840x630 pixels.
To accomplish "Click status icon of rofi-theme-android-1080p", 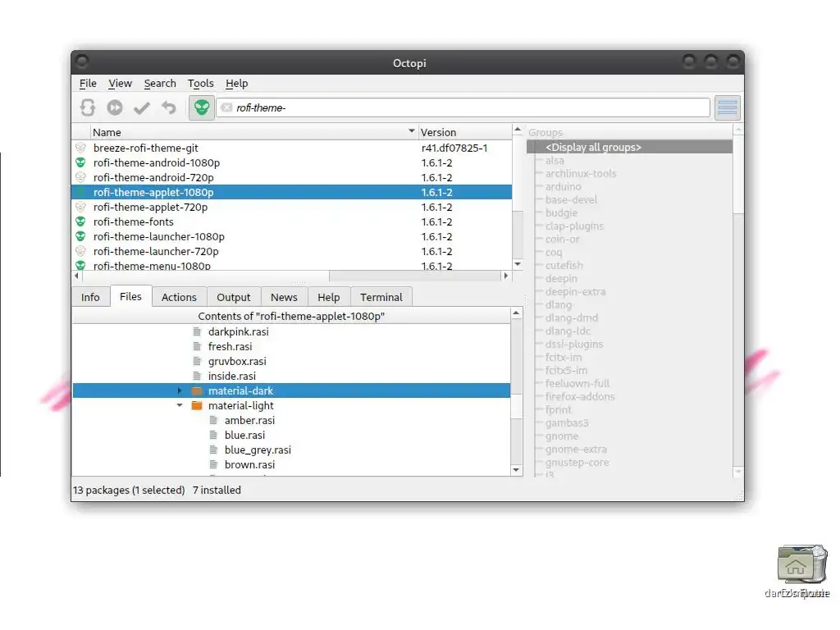I will [81, 163].
